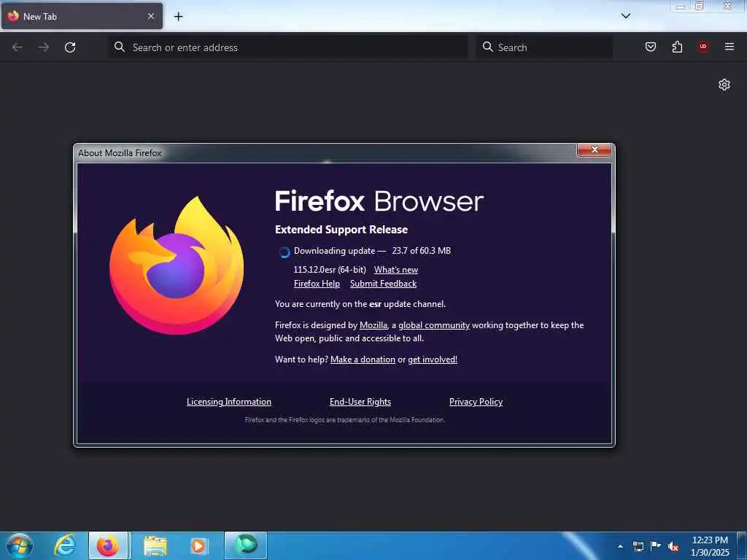This screenshot has height=560, width=747.
Task: Open a new tab with plus button
Action: 178,17
